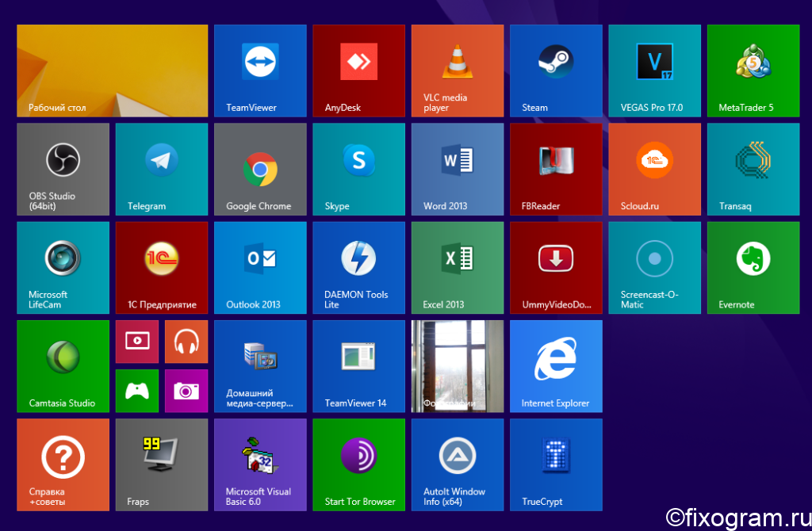
Task: Launch Internet Explorer
Action: (x=556, y=366)
